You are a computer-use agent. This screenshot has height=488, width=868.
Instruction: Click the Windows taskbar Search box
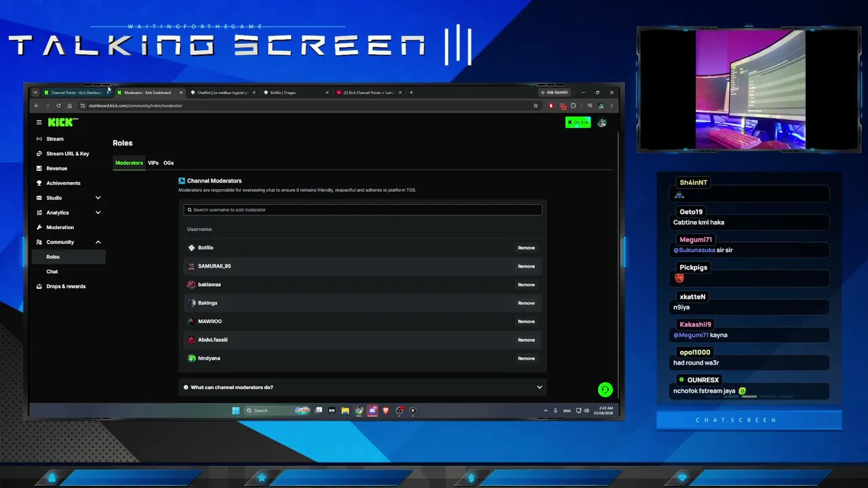coord(277,411)
